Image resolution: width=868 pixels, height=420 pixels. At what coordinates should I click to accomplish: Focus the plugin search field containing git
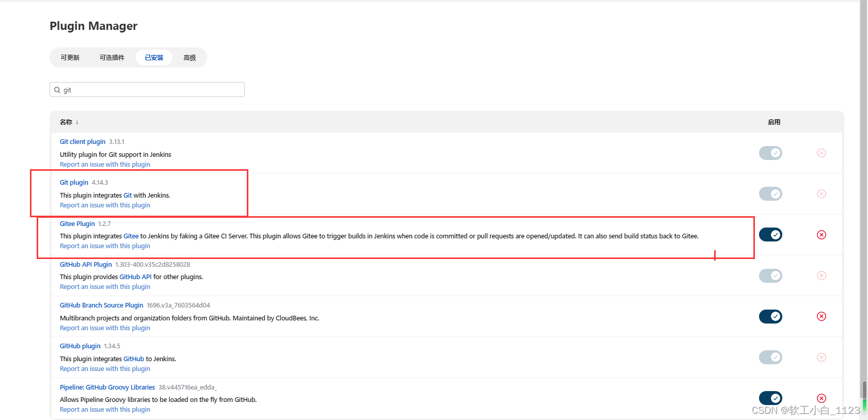point(147,90)
